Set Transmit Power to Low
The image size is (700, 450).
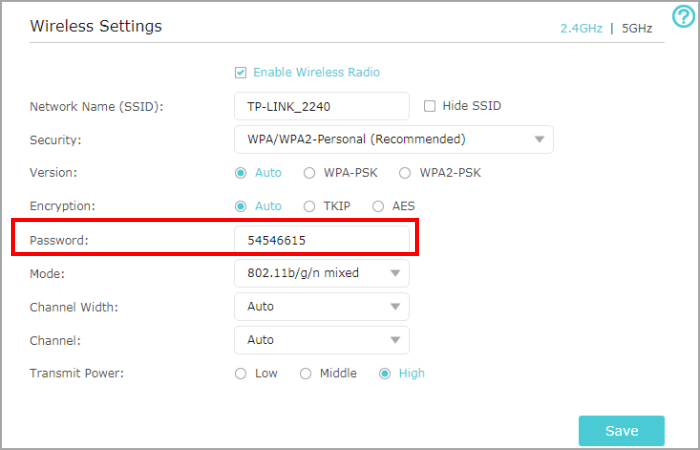240,373
